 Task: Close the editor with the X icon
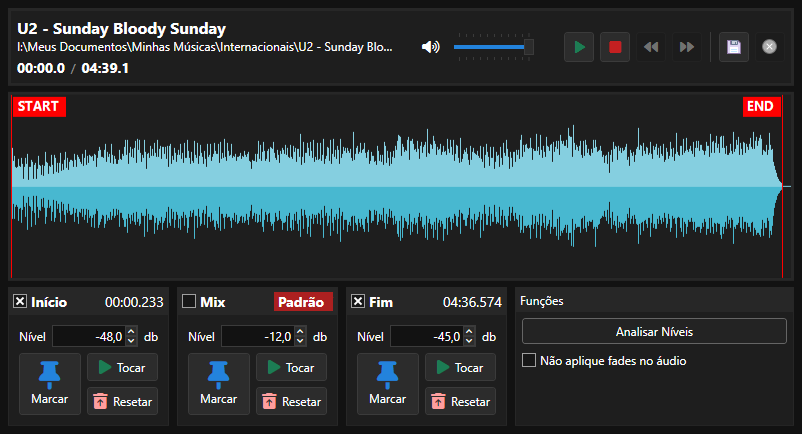click(769, 47)
